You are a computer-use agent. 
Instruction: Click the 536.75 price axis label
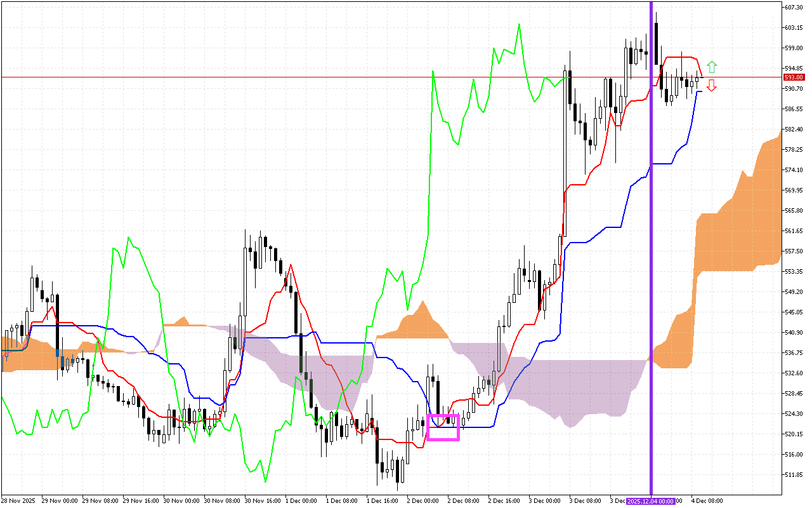pyautogui.click(x=794, y=352)
